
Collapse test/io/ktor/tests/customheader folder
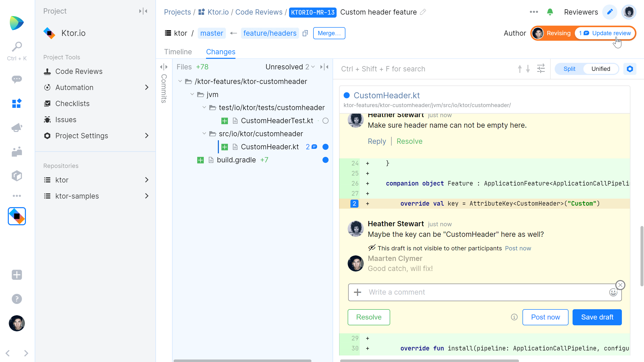click(x=204, y=107)
